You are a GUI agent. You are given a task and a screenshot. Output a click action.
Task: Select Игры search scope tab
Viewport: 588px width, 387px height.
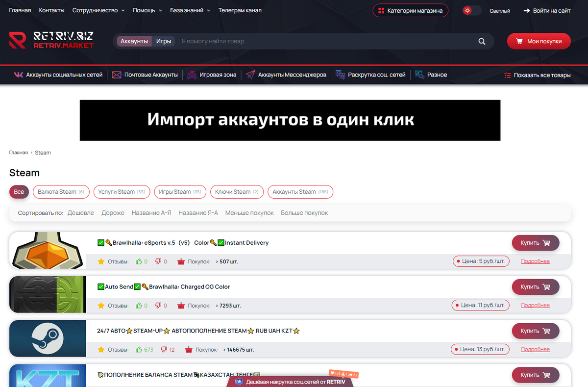pos(164,41)
